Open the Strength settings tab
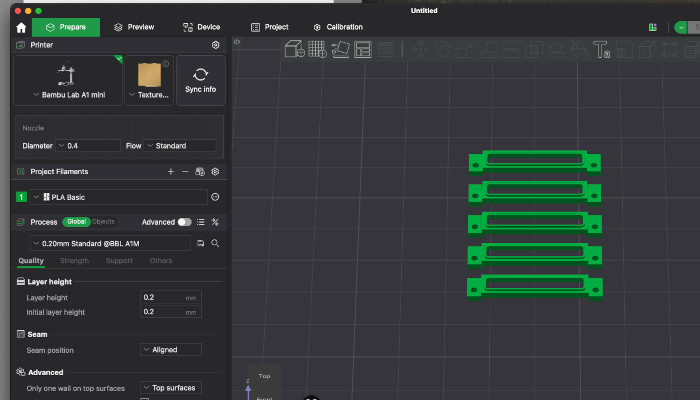700x400 pixels. pos(75,261)
